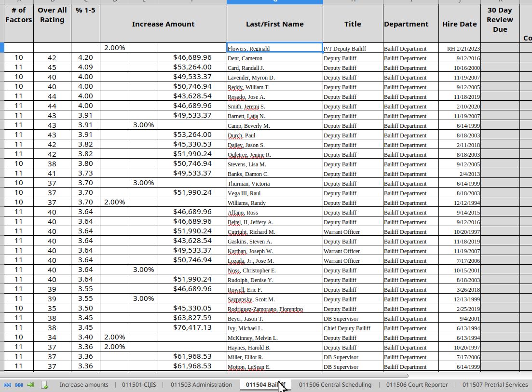
Task: Click the 'RH 2/21/2023' hire date cell
Action: [x=459, y=48]
